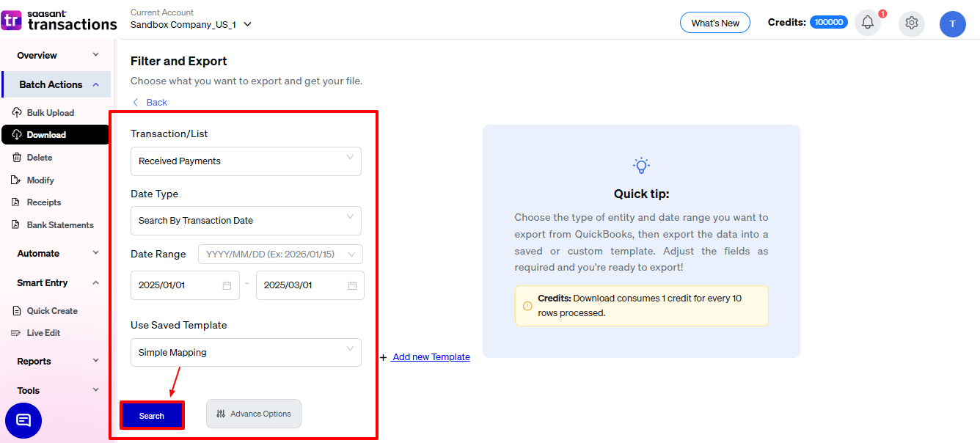Screen dimensions: 980x443
Task: Select Delete from sidebar menu
Action: pyautogui.click(x=39, y=158)
